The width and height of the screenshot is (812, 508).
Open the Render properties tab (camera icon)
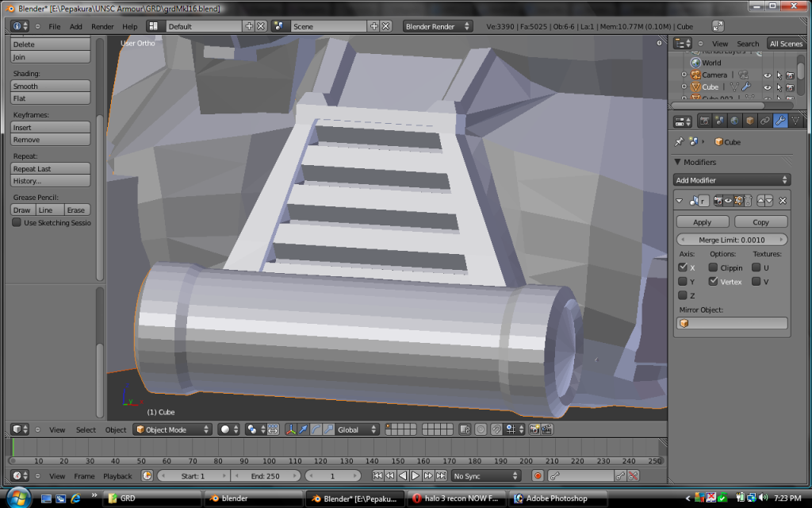(704, 121)
